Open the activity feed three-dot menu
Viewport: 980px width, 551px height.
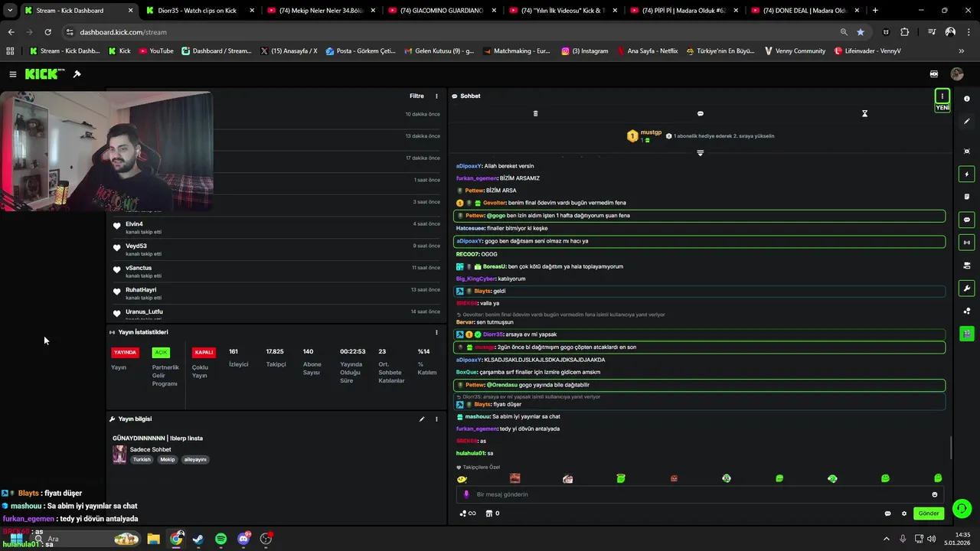pos(436,96)
